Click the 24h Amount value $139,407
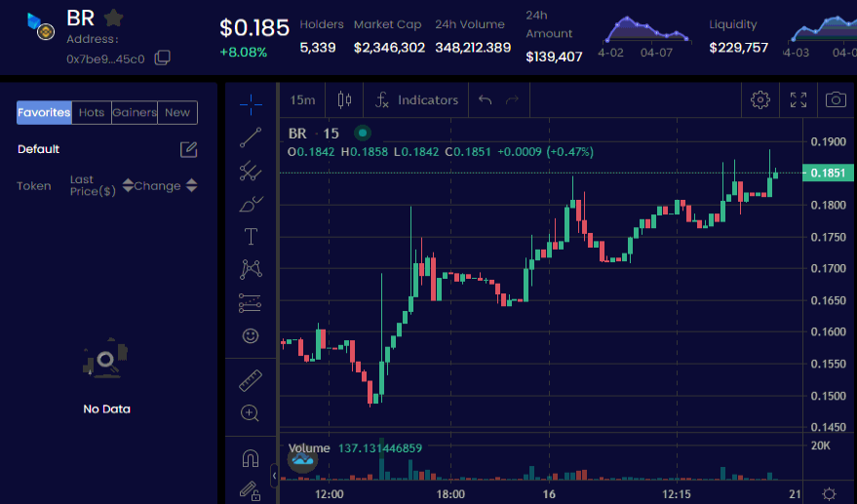Viewport: 857px width, 504px height. (554, 57)
